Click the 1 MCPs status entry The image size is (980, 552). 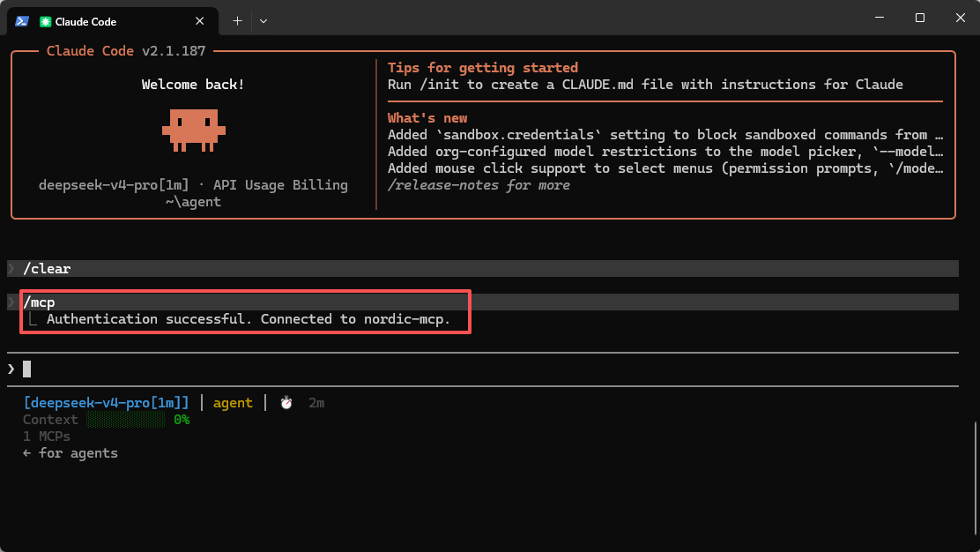[47, 436]
